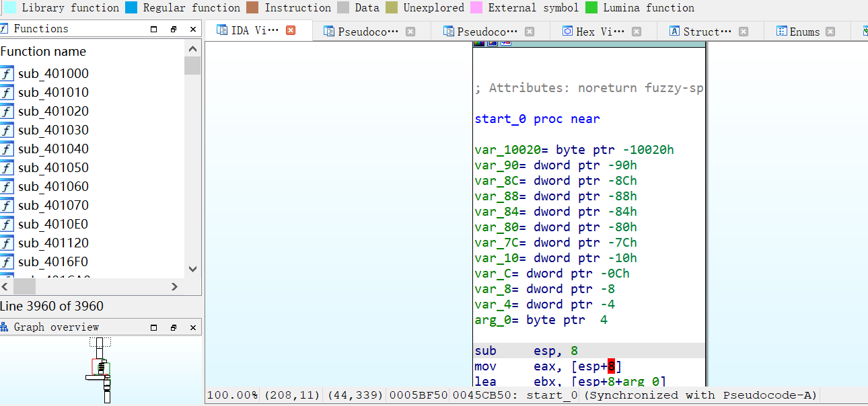Click the Structures tab icon
The width and height of the screenshot is (868, 406).
coord(674,31)
